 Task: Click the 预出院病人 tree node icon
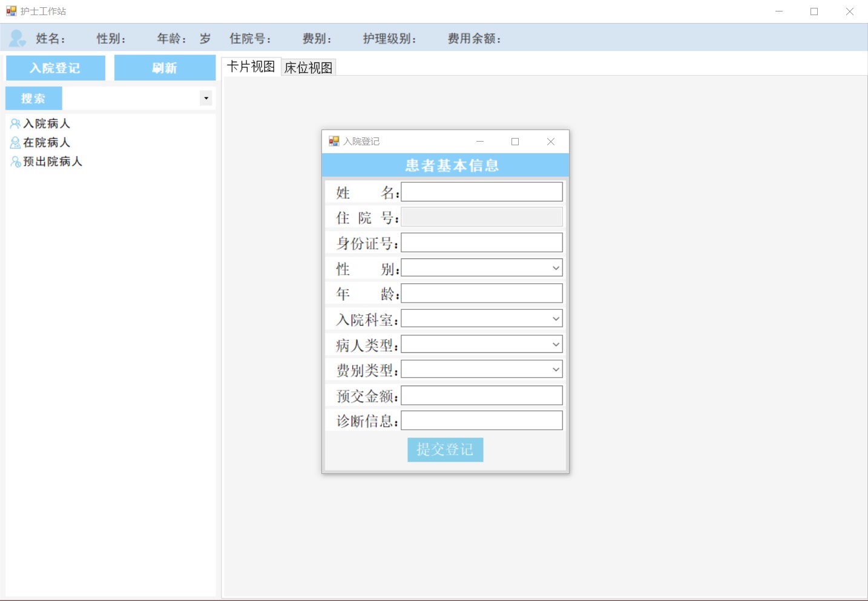click(x=15, y=162)
